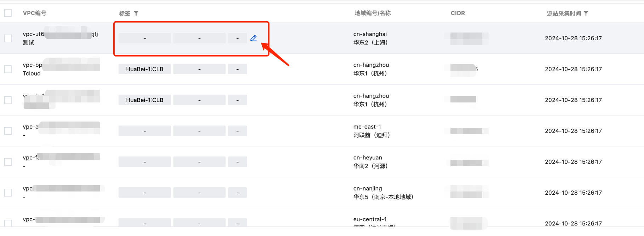Open the 标签 column filter funnel

click(136, 13)
